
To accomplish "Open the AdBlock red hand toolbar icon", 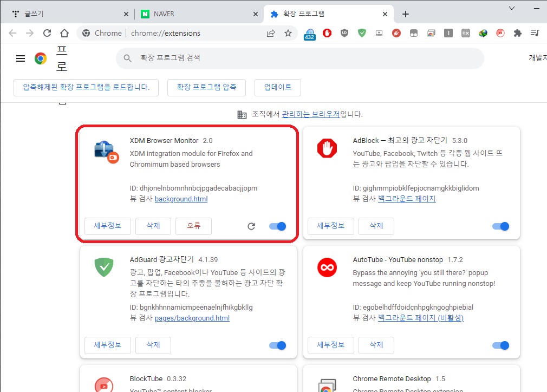I will coord(327,33).
